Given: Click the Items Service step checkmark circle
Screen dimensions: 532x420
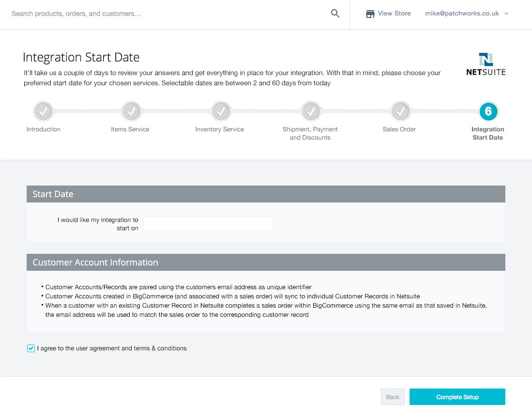Looking at the screenshot, I should (x=131, y=111).
